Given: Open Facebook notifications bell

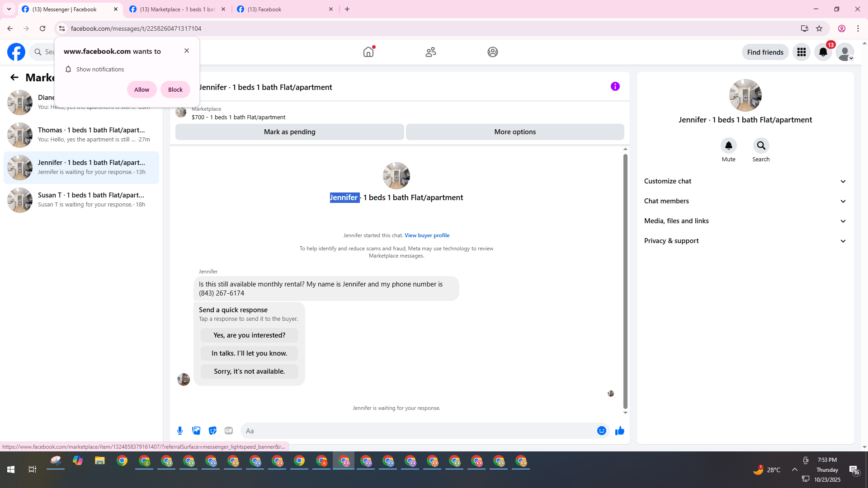Looking at the screenshot, I should pyautogui.click(x=823, y=52).
